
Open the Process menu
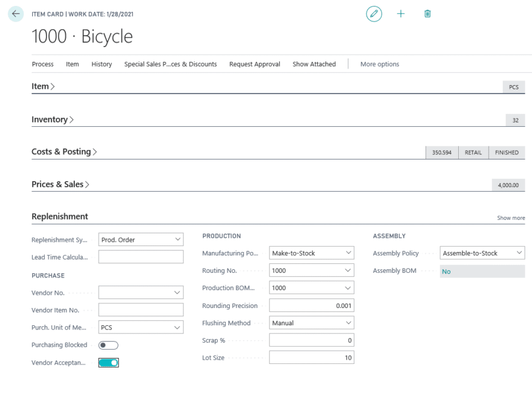click(x=43, y=64)
